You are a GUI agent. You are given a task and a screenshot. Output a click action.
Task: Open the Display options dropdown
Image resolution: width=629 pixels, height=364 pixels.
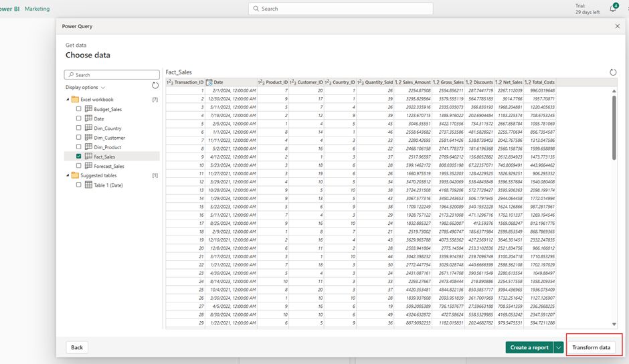pyautogui.click(x=85, y=87)
